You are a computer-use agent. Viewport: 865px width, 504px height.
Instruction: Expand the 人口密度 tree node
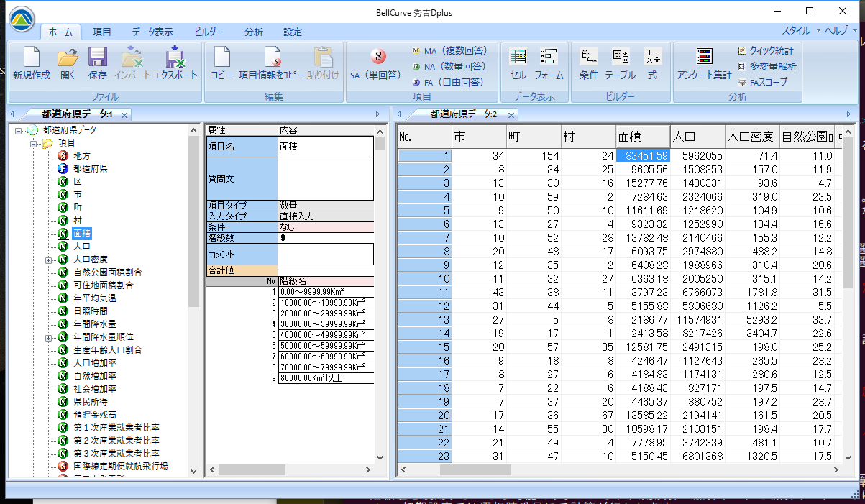click(48, 260)
